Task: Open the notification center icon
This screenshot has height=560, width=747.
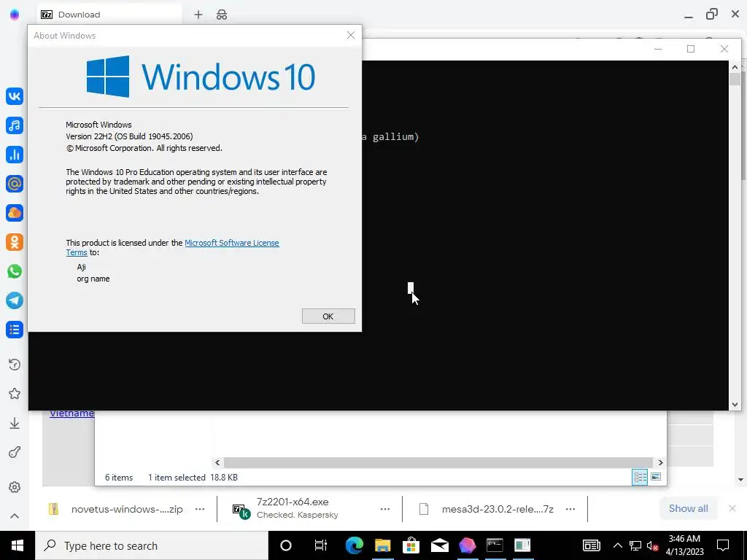Action: point(723,545)
